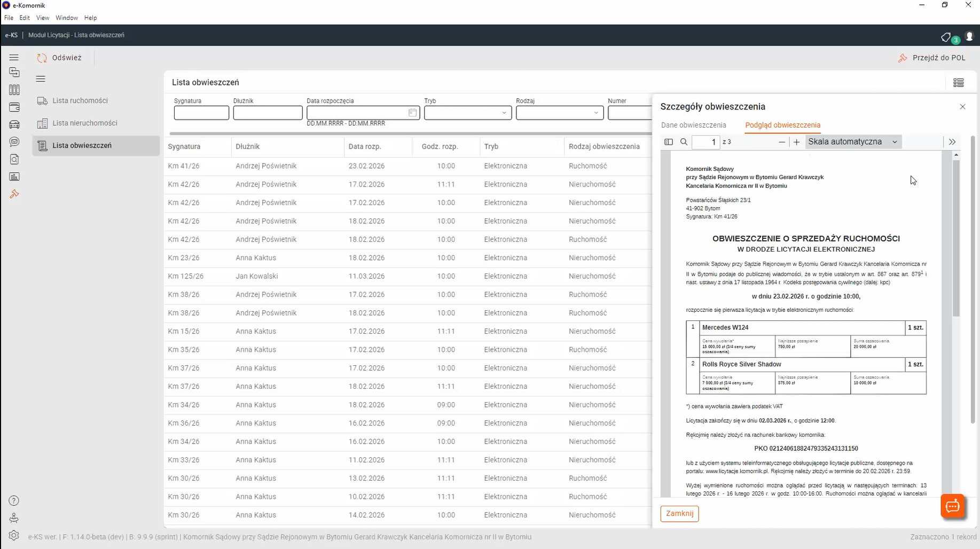Click the Odśwież refresh icon
The image size is (980, 549).
(x=42, y=58)
